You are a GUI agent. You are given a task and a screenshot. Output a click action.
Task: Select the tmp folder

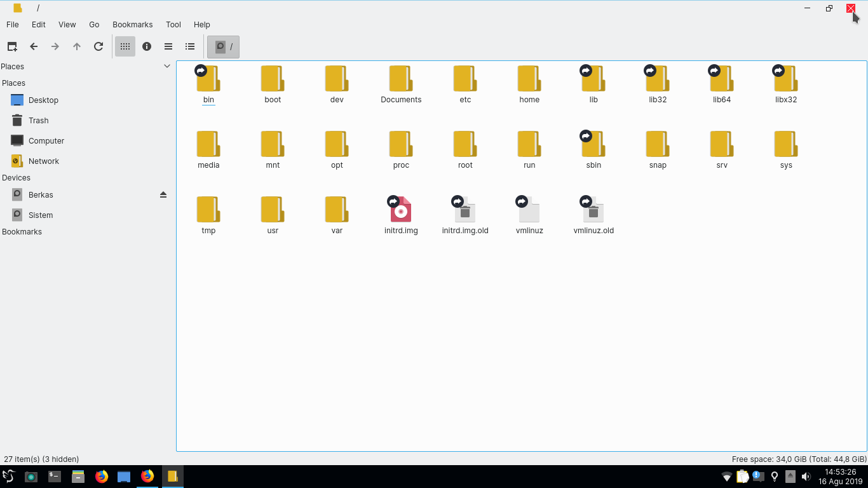point(208,215)
